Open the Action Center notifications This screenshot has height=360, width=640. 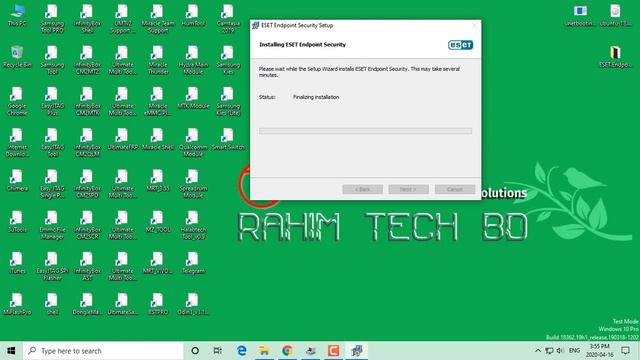(625, 351)
